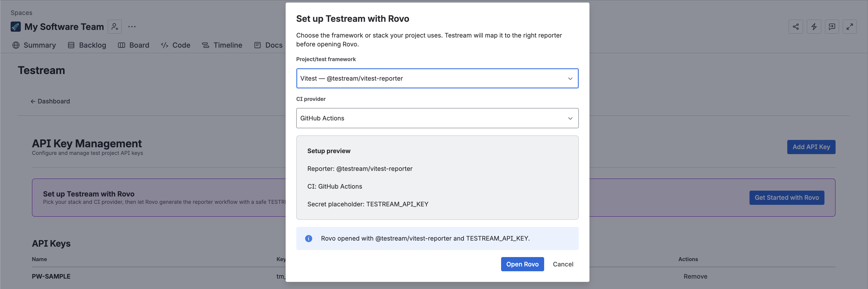Screen dimensions: 868x289
Task: Click the share icon in top bar
Action: coord(796,27)
